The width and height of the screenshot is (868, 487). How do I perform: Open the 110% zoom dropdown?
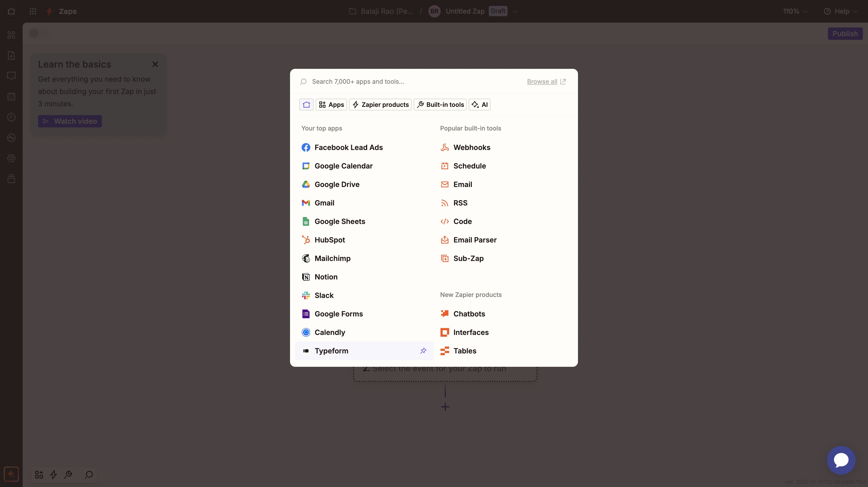tap(795, 11)
